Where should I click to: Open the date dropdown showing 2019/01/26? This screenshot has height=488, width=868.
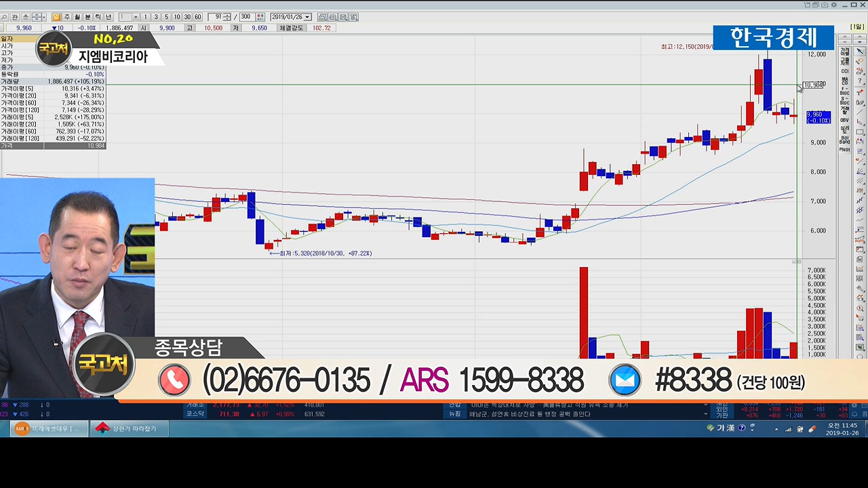point(307,17)
